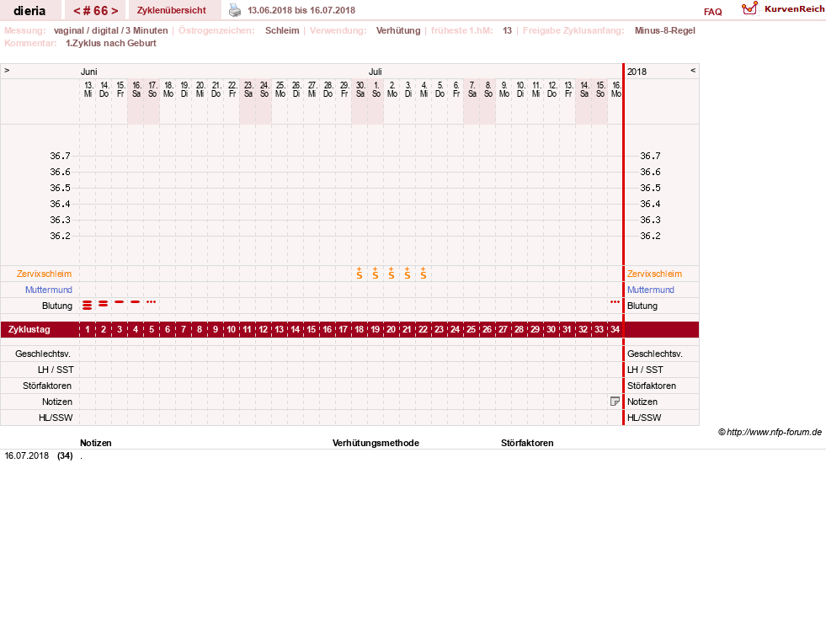Image resolution: width=826 pixels, height=644 pixels.
Task: Click the right Muttermund row label
Action: (x=651, y=290)
